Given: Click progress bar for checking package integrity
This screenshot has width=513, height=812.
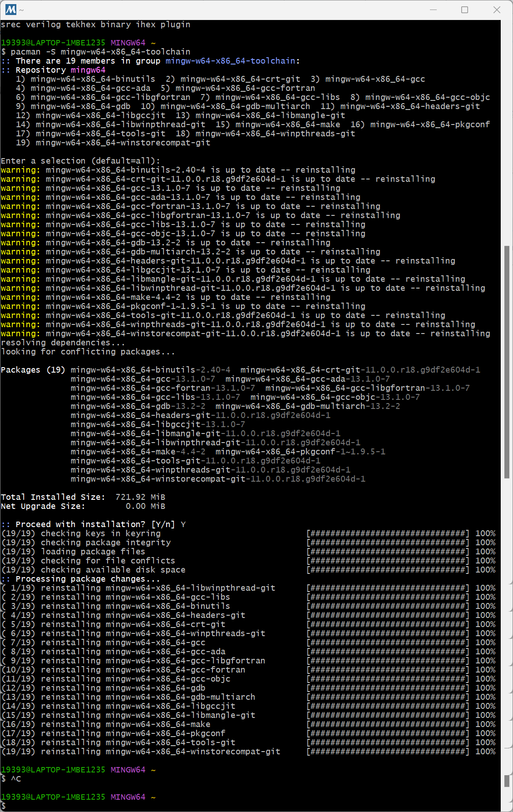Looking at the screenshot, I should point(388,543).
